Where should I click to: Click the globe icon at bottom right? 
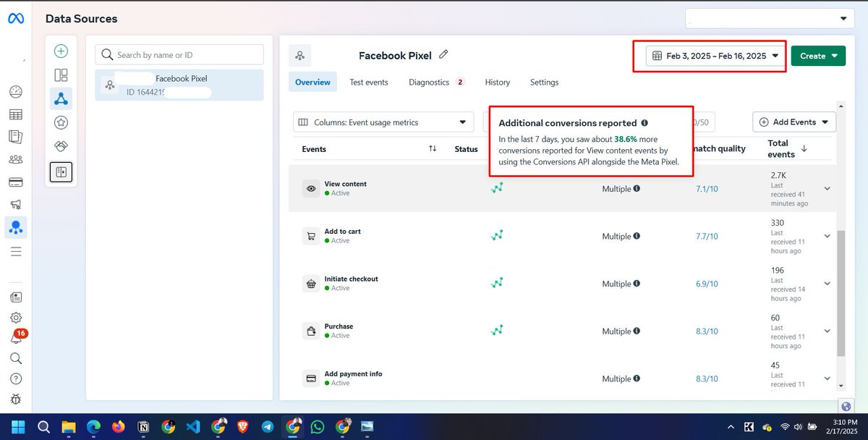[846, 406]
